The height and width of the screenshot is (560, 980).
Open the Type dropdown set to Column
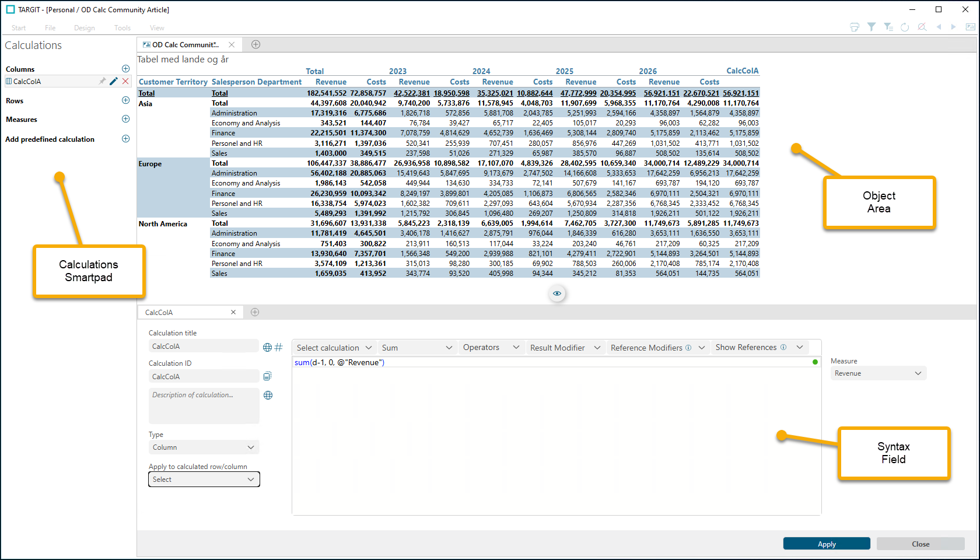[204, 447]
